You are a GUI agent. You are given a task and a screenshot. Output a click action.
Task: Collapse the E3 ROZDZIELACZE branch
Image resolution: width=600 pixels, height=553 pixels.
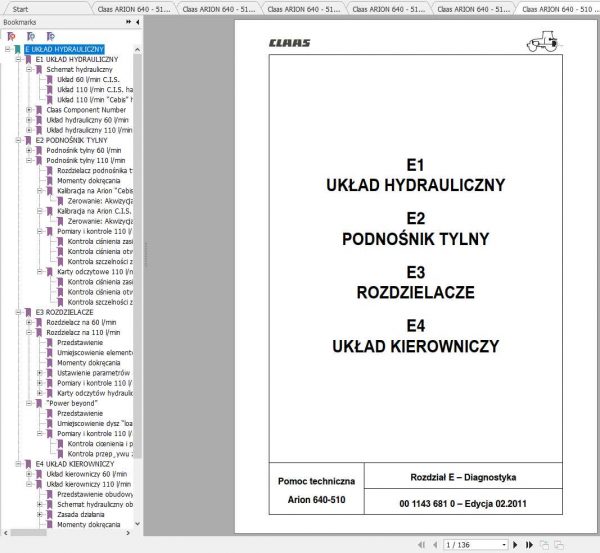click(18, 312)
